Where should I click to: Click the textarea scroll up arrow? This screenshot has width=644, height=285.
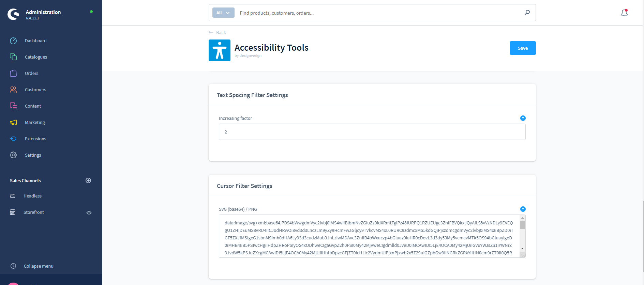click(x=522, y=218)
